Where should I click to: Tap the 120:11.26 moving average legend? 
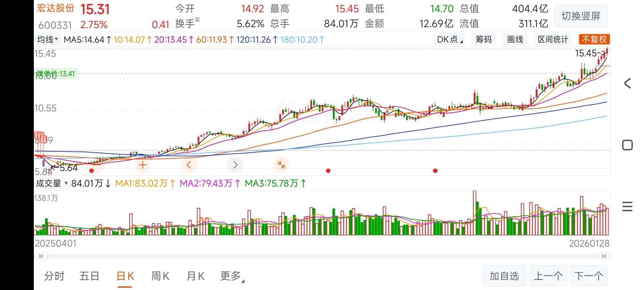click(257, 39)
